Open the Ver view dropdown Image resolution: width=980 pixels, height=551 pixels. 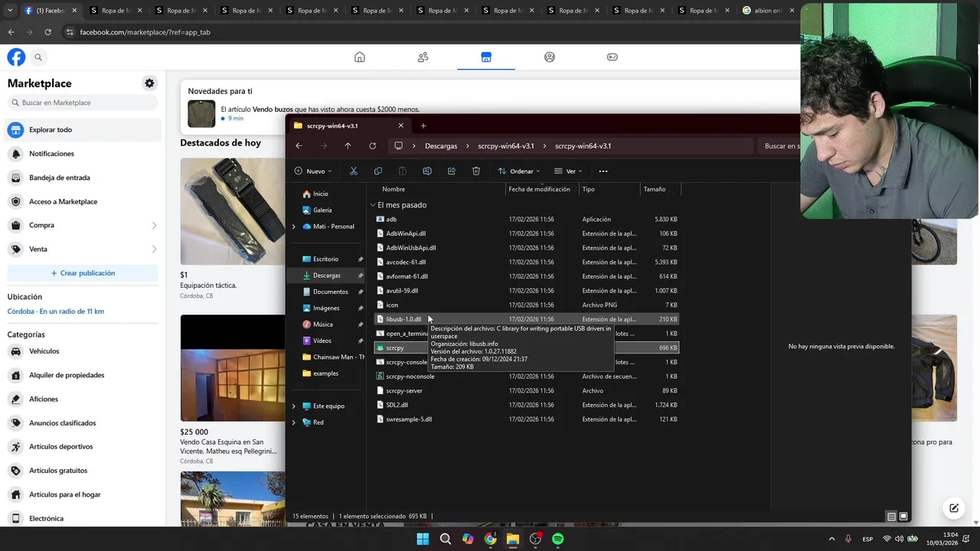click(568, 171)
